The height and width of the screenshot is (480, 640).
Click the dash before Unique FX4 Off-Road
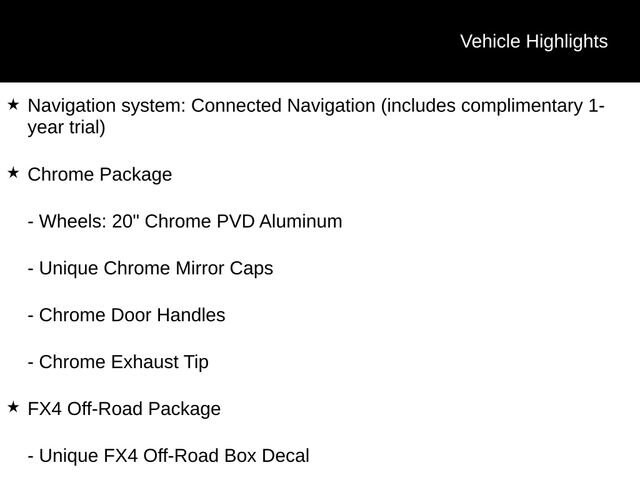click(31, 456)
